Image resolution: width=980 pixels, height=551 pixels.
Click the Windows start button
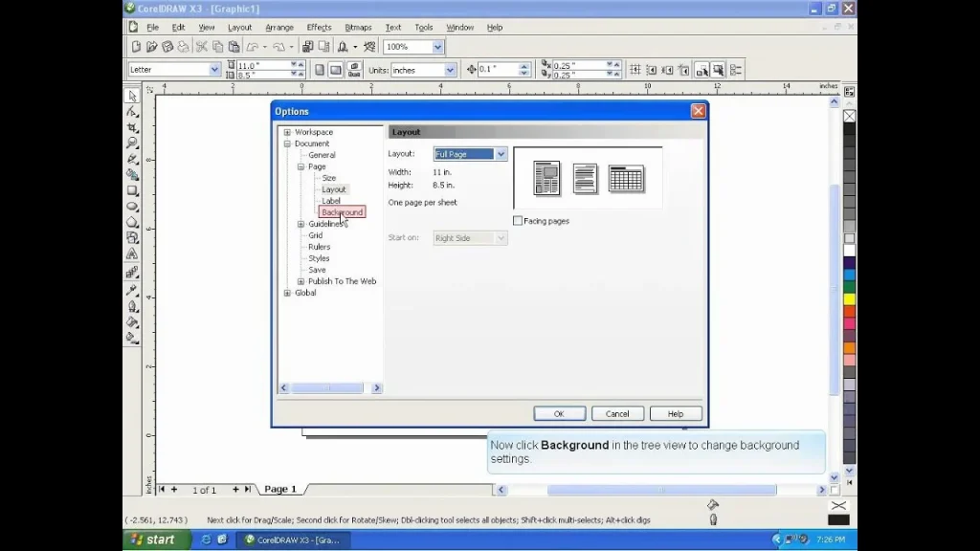pos(156,540)
